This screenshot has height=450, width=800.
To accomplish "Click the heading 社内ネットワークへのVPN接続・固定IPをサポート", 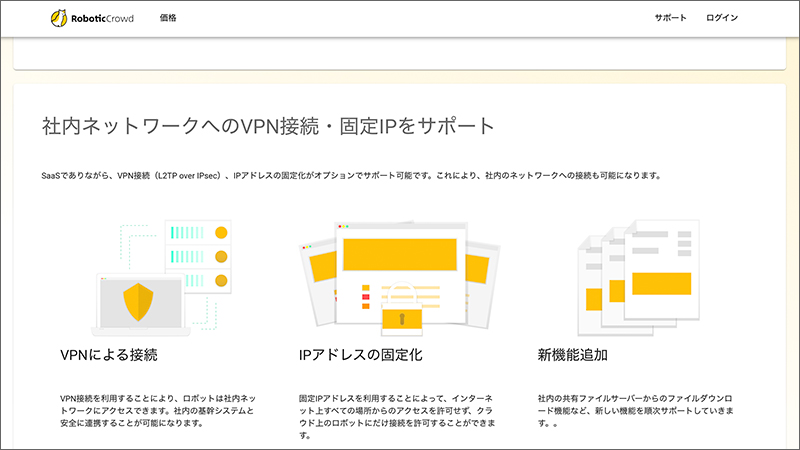I will coord(268,126).
